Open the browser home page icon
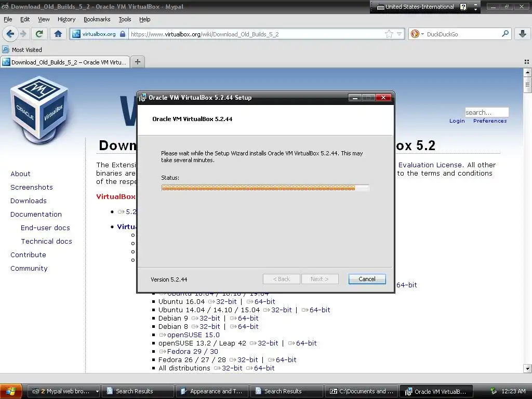Screen dimensions: 532x399 tap(58, 34)
